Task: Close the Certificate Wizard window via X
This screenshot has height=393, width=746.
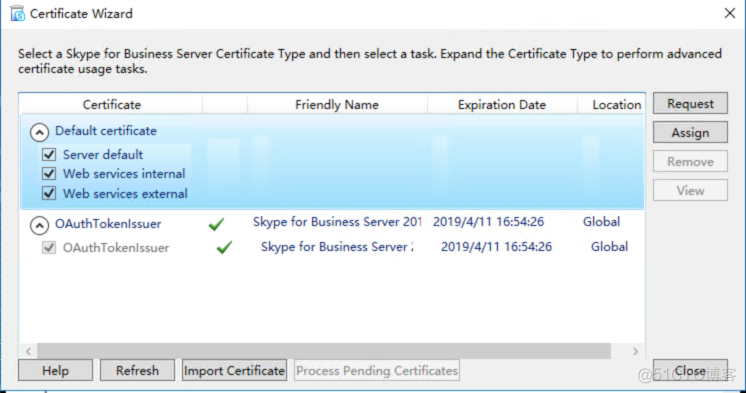Action: click(x=730, y=13)
